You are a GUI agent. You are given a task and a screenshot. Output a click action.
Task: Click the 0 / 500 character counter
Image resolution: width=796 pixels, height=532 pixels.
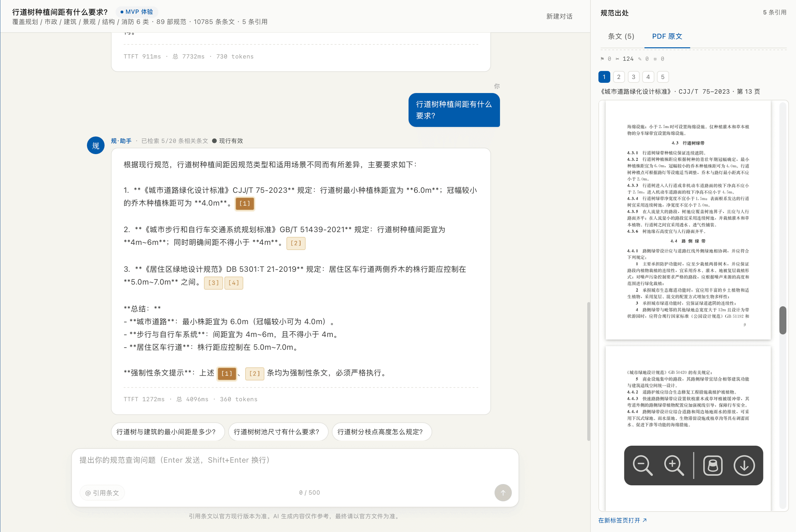(309, 492)
